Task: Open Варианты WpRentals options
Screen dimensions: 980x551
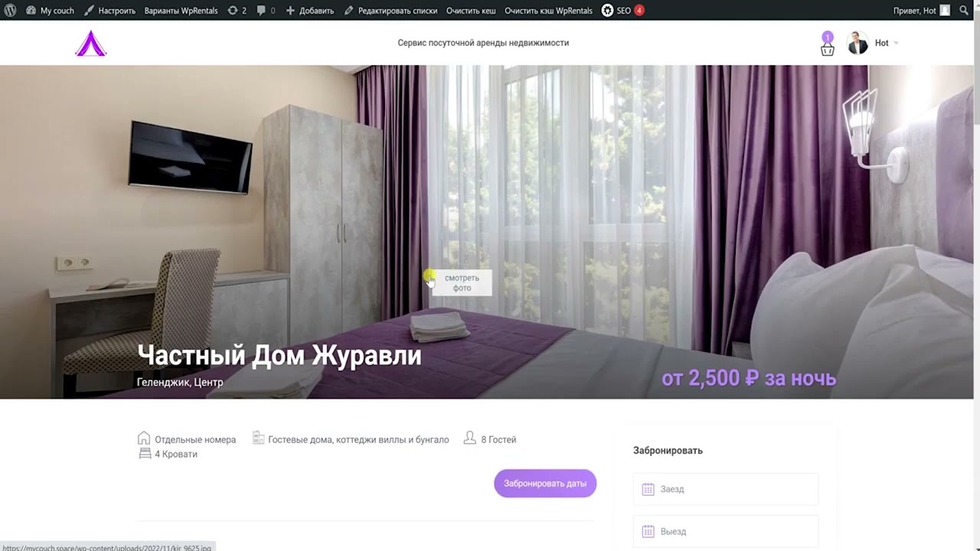Action: (181, 11)
